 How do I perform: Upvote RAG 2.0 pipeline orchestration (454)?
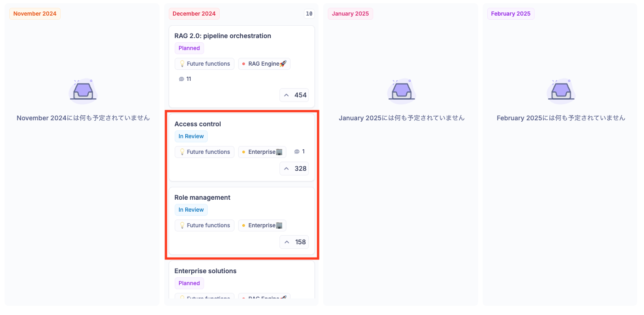[x=294, y=95]
